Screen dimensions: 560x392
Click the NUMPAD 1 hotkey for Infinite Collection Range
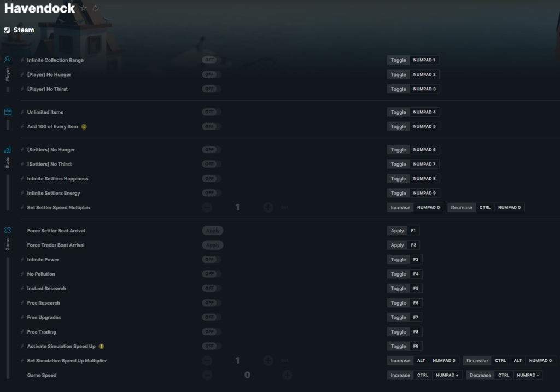coord(424,60)
